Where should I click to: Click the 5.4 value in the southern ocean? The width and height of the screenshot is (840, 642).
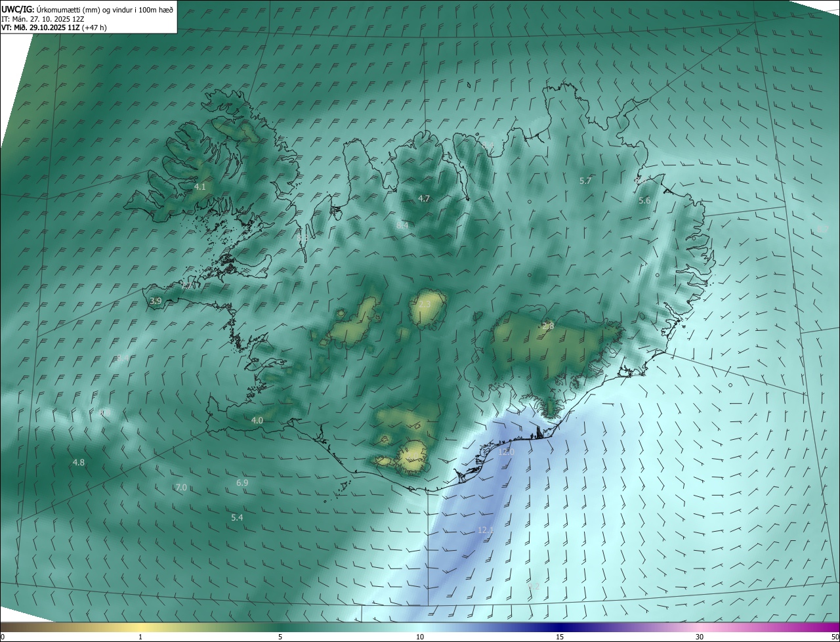pyautogui.click(x=238, y=518)
